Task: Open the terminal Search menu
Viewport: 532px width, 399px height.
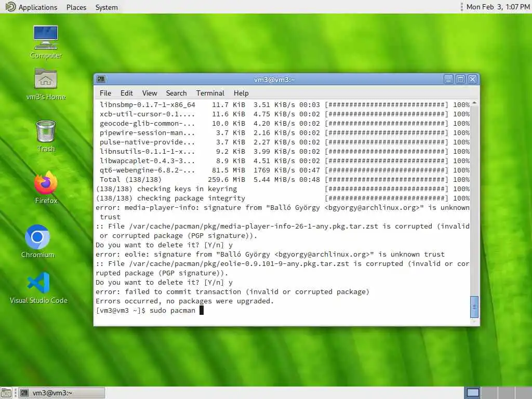Action: pyautogui.click(x=176, y=93)
